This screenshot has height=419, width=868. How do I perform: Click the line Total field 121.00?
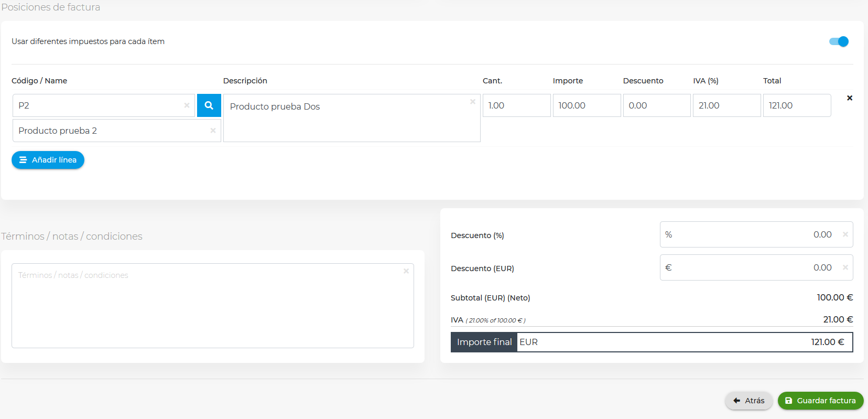click(797, 105)
